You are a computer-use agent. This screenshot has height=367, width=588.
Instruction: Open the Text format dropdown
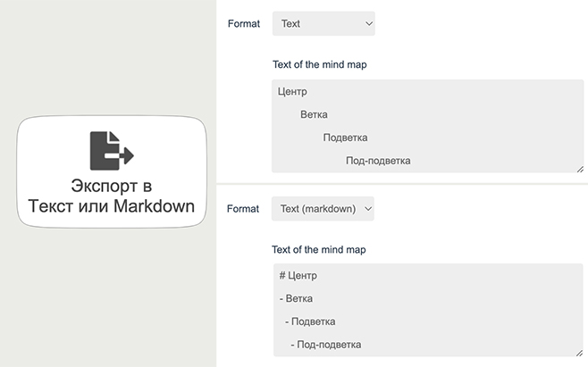pyautogui.click(x=323, y=23)
